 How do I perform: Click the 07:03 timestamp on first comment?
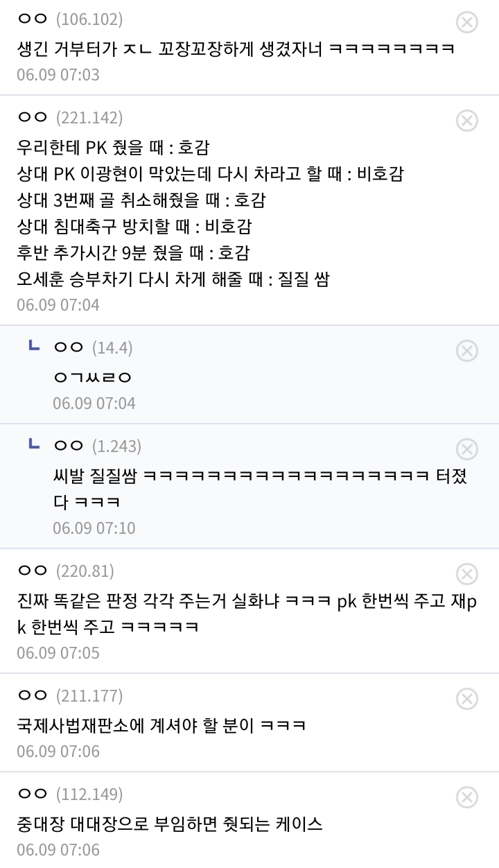click(x=58, y=74)
